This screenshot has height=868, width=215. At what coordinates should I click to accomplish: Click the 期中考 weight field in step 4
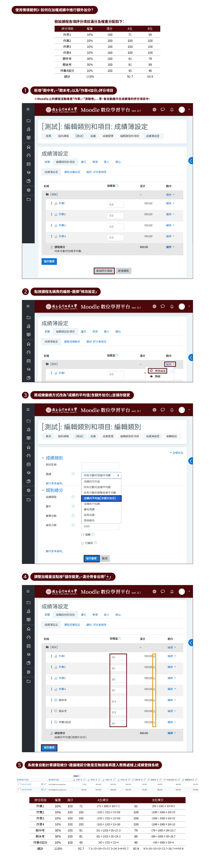click(118, 702)
